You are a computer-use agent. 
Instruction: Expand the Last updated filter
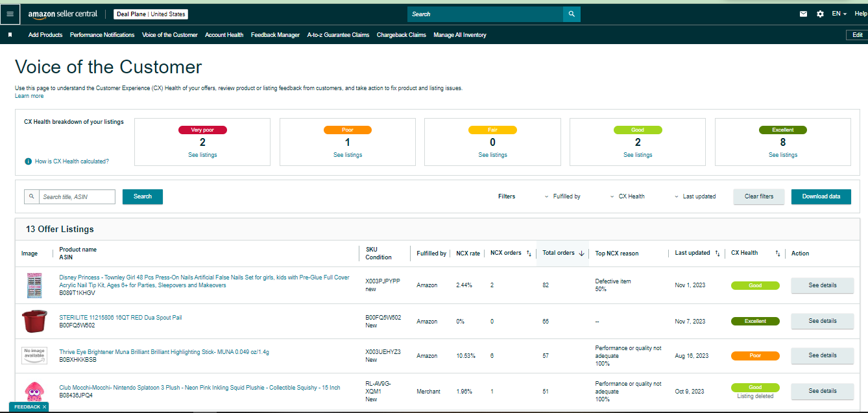tap(695, 196)
